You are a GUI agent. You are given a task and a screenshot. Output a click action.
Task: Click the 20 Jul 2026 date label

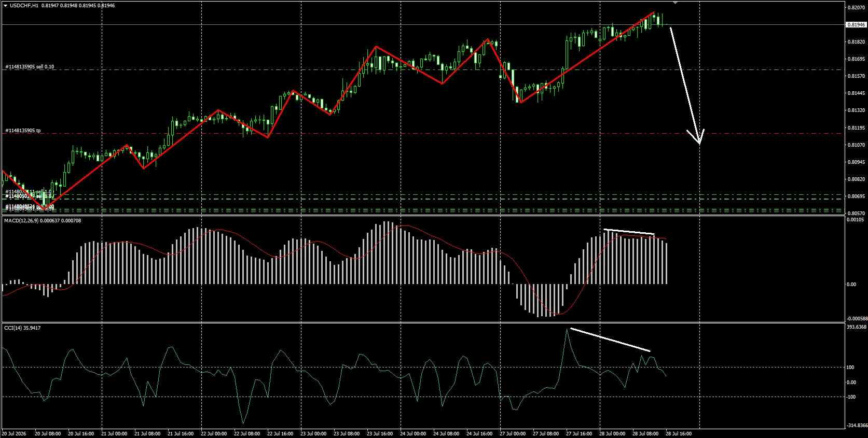click(14, 433)
